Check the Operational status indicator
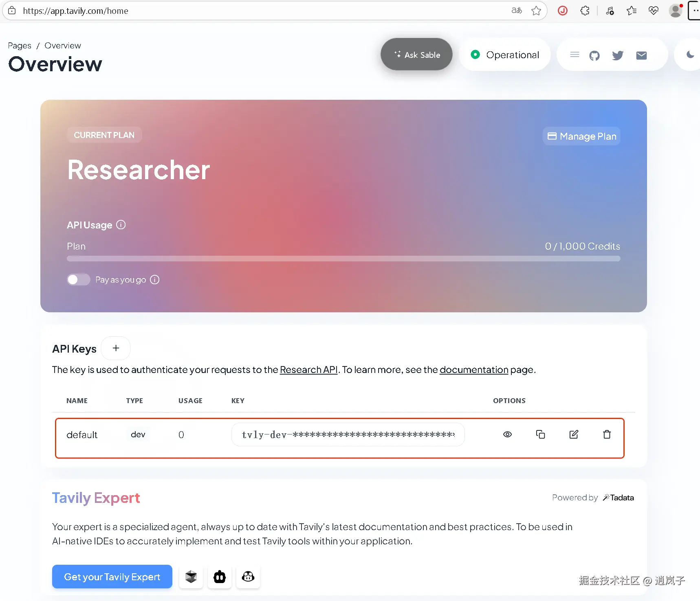Viewport: 700px width, 601px height. pyautogui.click(x=505, y=55)
